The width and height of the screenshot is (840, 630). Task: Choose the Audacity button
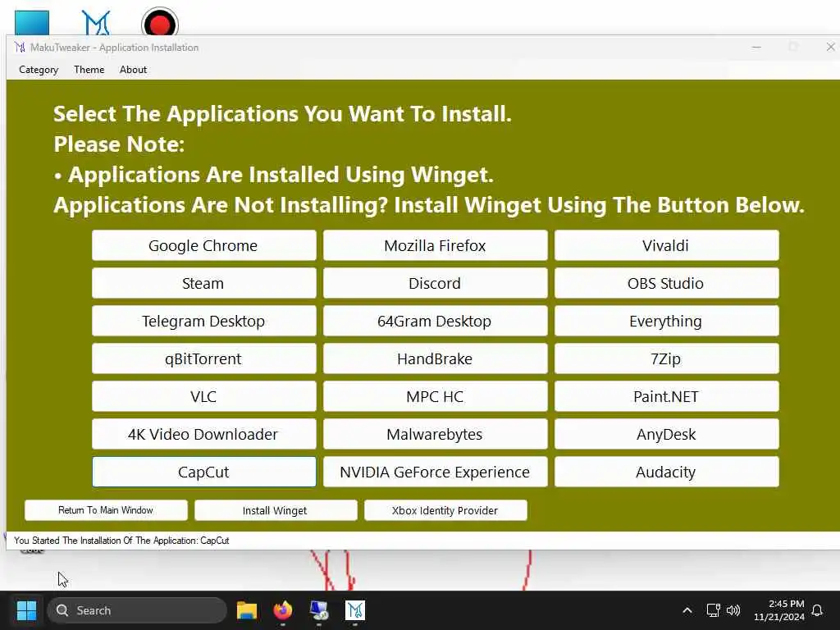pos(666,472)
